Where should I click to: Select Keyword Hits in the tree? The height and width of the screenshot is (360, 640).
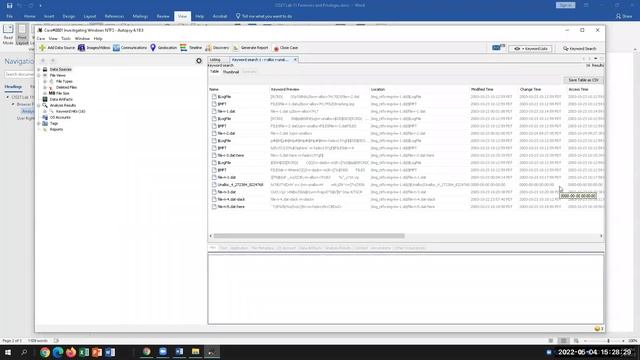[x=70, y=111]
